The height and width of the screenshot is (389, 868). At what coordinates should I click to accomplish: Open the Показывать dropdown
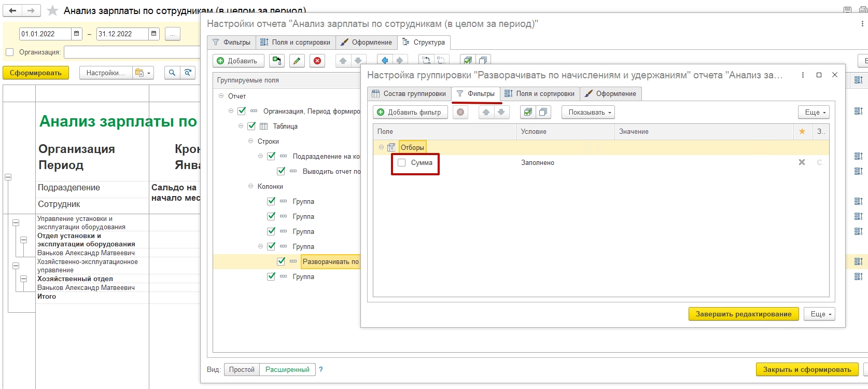[x=590, y=112]
